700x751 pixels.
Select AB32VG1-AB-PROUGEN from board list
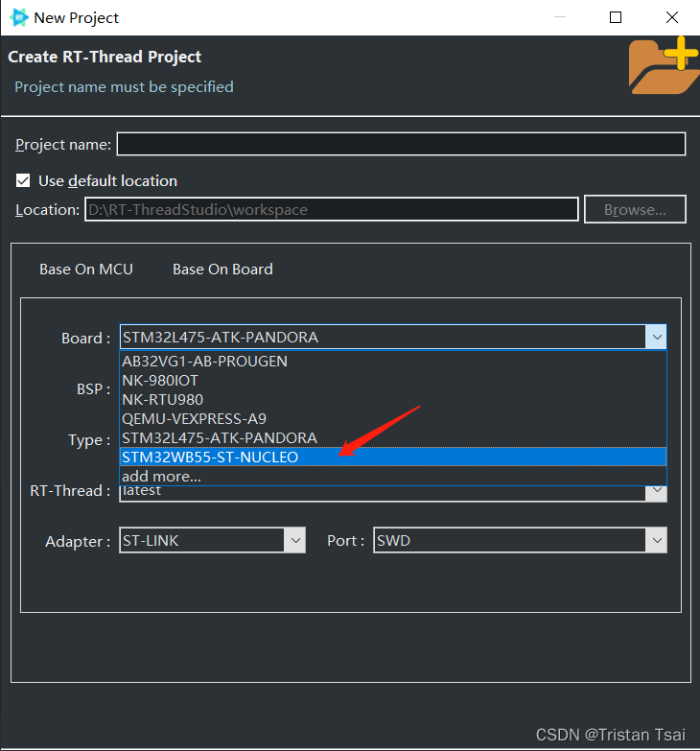pyautogui.click(x=392, y=362)
